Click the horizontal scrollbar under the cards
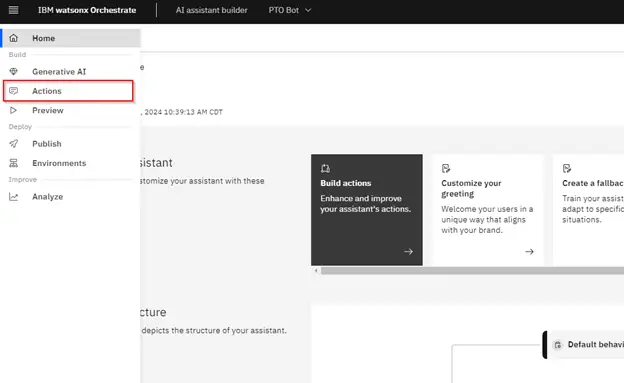This screenshot has height=383, width=624. point(472,271)
